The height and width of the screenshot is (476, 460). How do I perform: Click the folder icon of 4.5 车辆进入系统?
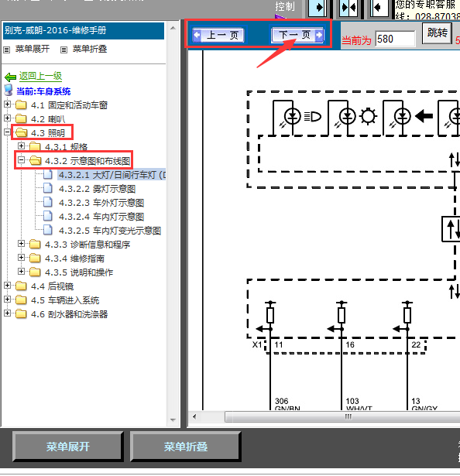click(x=21, y=300)
